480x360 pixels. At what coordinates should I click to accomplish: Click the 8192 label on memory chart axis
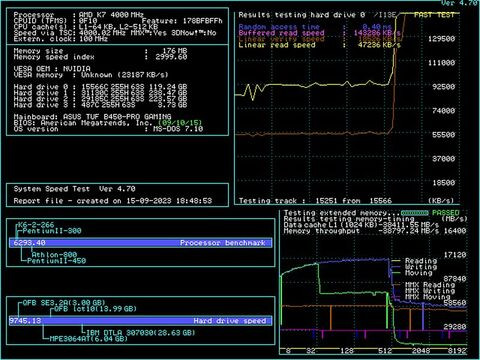[457, 351]
